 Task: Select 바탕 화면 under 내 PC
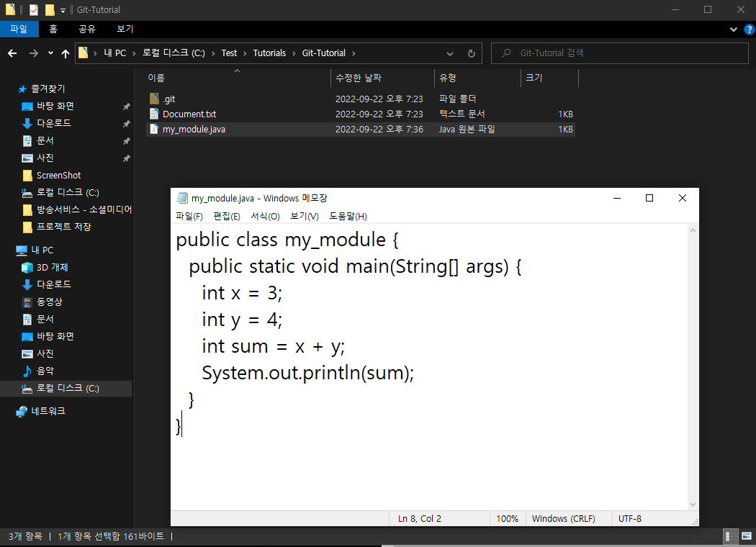coord(55,336)
